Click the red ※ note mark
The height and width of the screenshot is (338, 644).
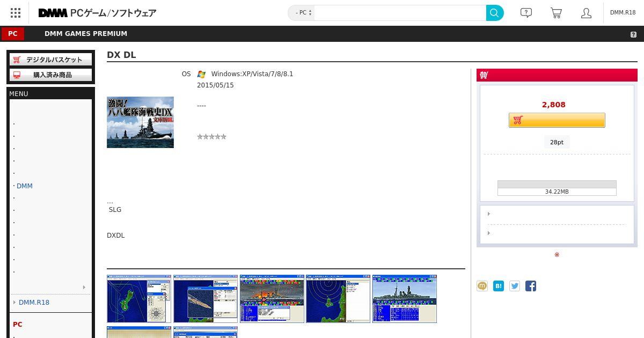tap(557, 255)
